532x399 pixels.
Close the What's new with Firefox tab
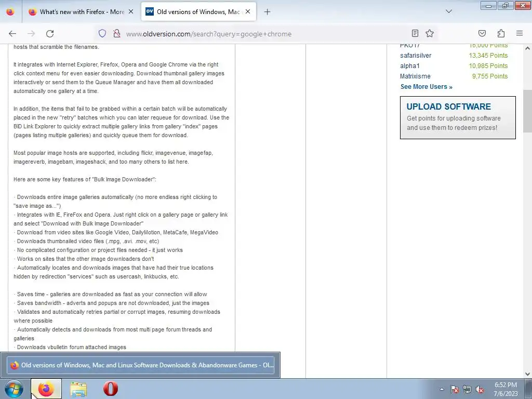131,11
